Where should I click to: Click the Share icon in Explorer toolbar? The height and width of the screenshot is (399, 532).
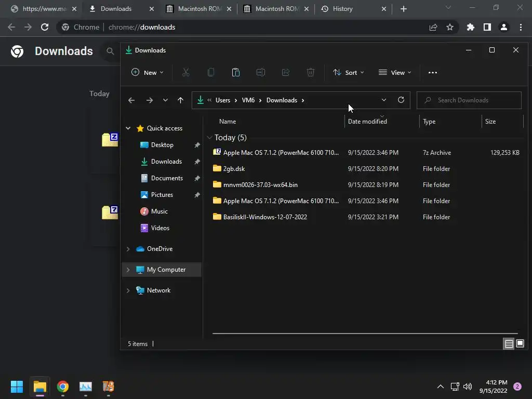tap(286, 72)
